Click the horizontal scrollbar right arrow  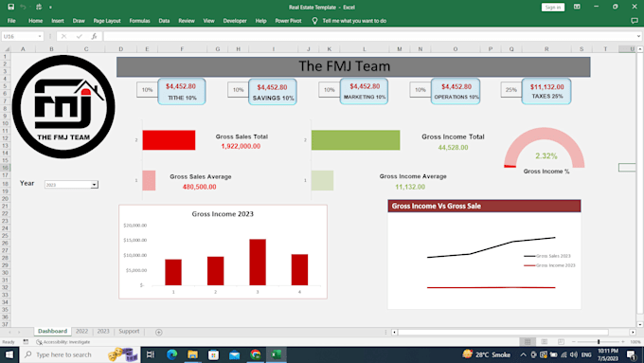[633, 332]
